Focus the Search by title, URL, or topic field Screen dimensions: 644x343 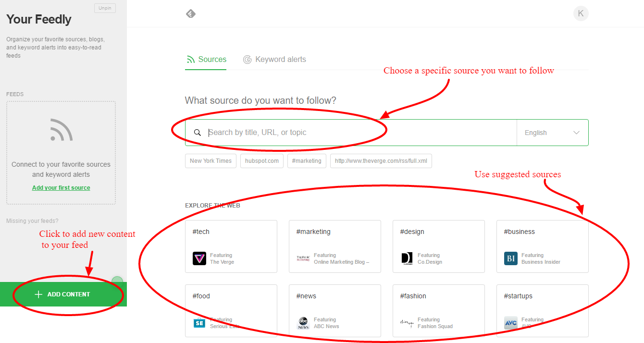pyautogui.click(x=351, y=133)
